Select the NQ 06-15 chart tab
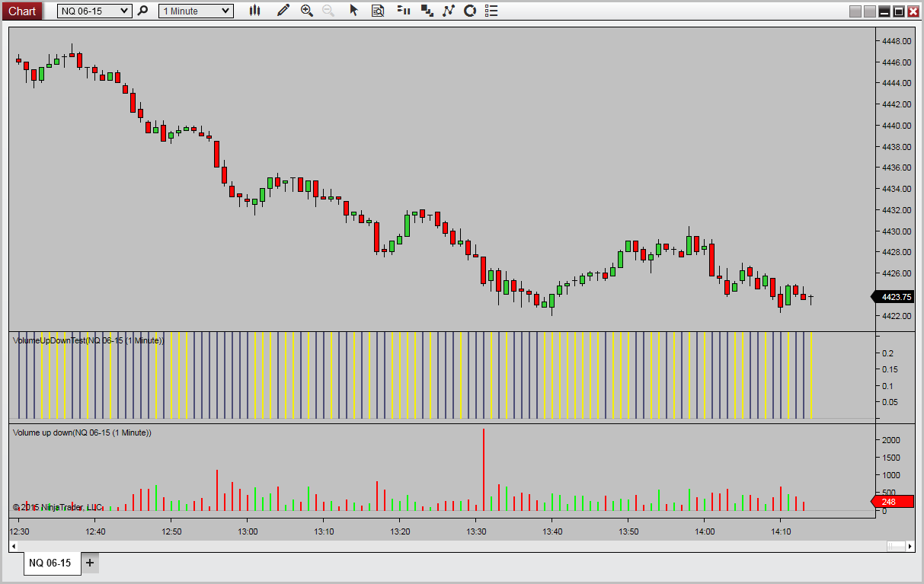 [x=50, y=563]
